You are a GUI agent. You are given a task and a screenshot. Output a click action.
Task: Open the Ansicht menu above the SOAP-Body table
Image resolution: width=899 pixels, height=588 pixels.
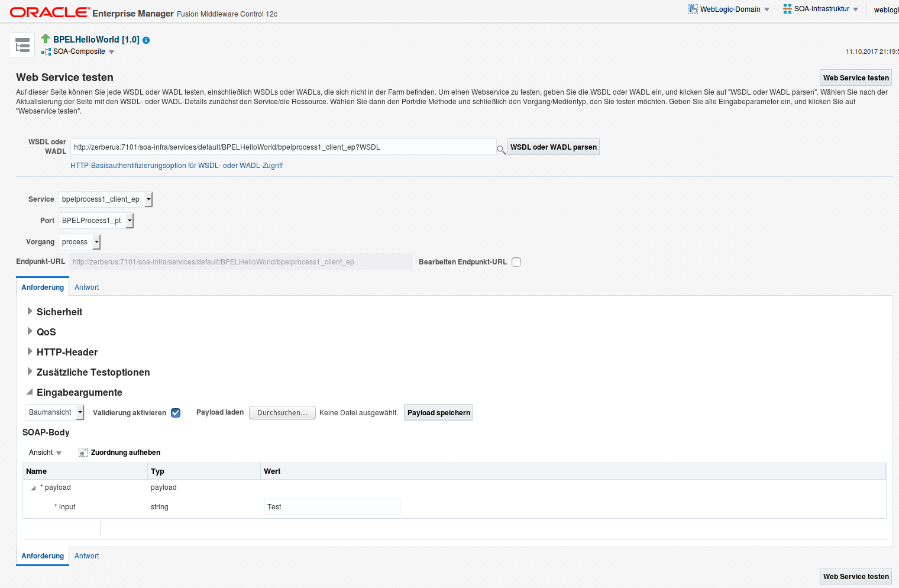[x=45, y=452]
